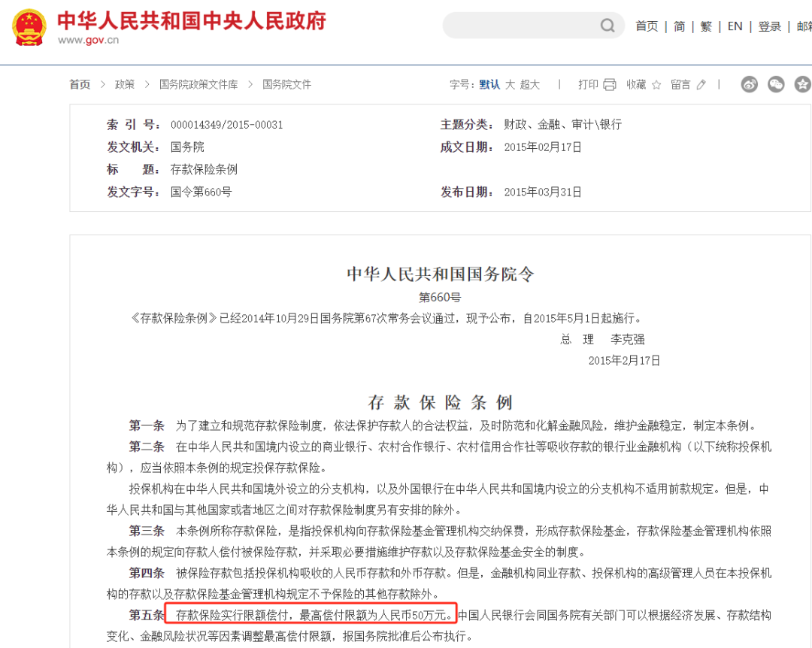Switch font size to 大
The height and width of the screenshot is (648, 812).
coord(509,84)
